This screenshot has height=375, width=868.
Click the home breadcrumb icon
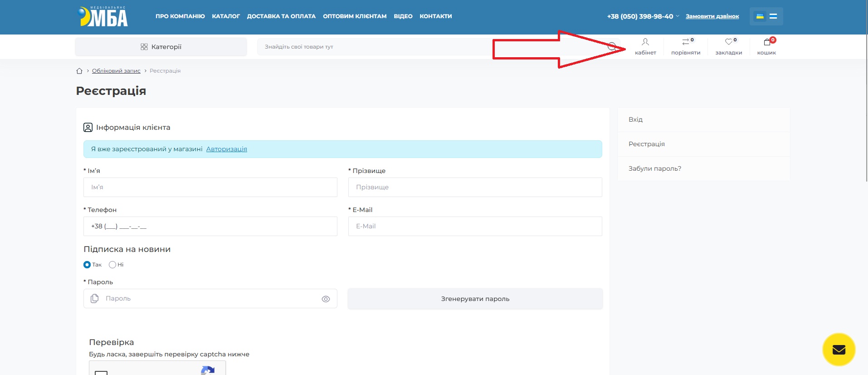(x=79, y=71)
